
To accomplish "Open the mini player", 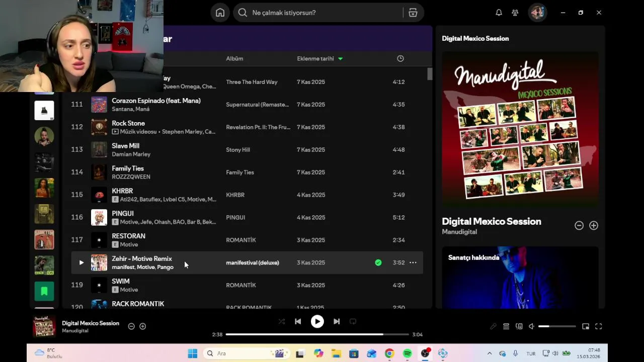I will pos(586,326).
